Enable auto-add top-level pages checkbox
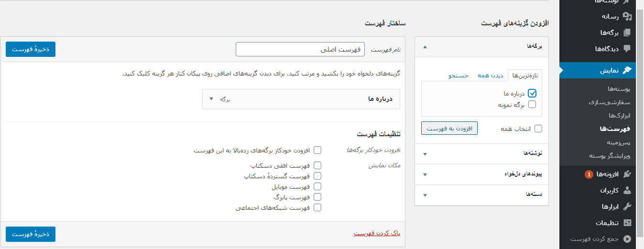Screen dimensions: 644x249 click(317, 150)
